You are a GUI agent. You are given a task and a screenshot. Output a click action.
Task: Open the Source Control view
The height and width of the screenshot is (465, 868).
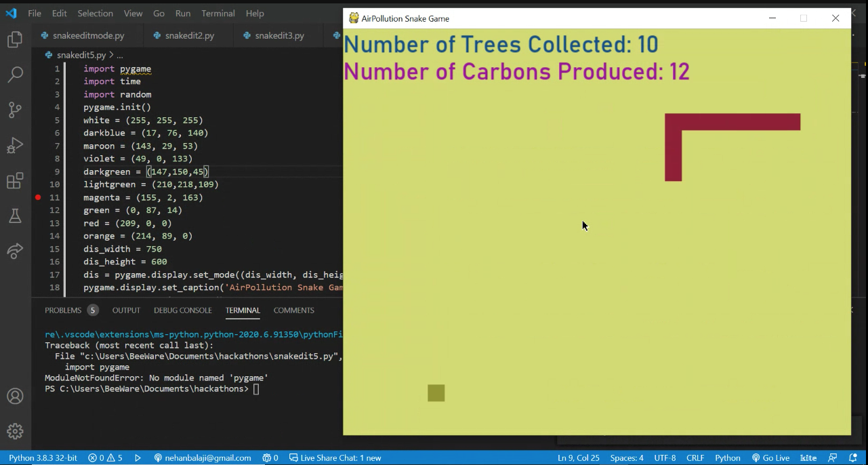15,110
